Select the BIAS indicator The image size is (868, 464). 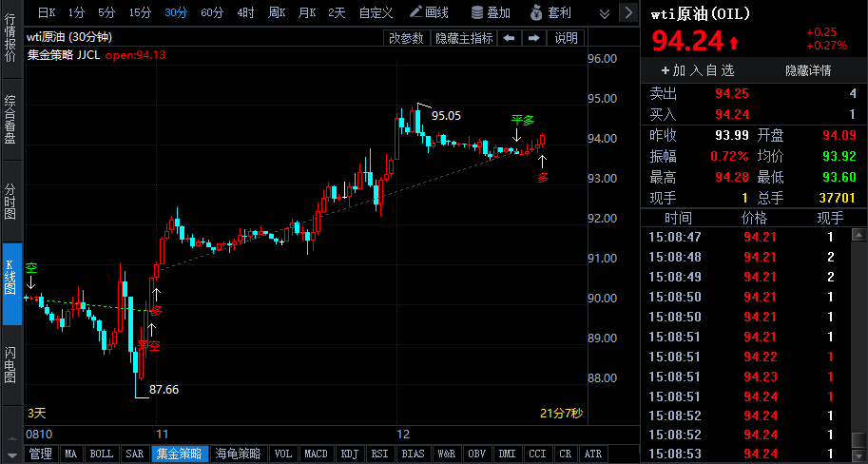pyautogui.click(x=413, y=454)
